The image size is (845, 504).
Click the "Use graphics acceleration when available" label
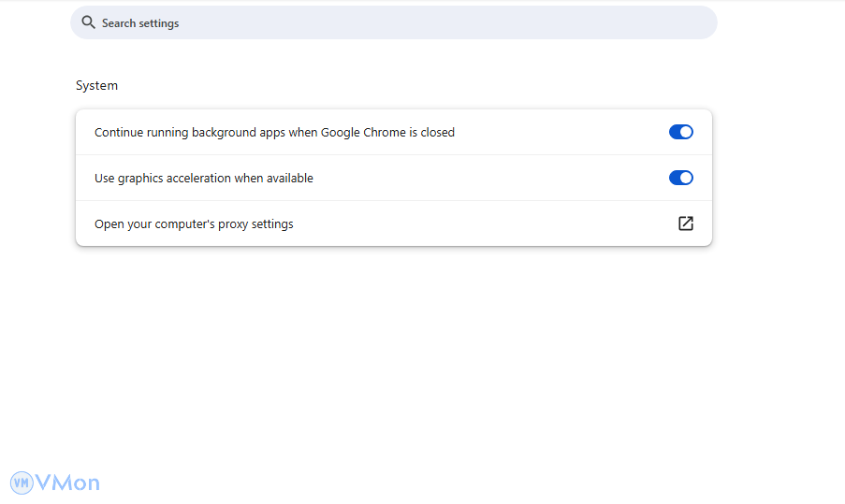(204, 178)
